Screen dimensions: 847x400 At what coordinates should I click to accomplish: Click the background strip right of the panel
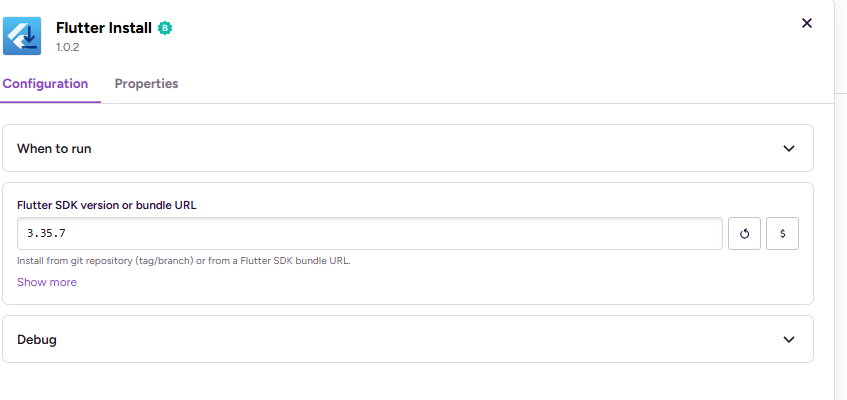coord(840,250)
